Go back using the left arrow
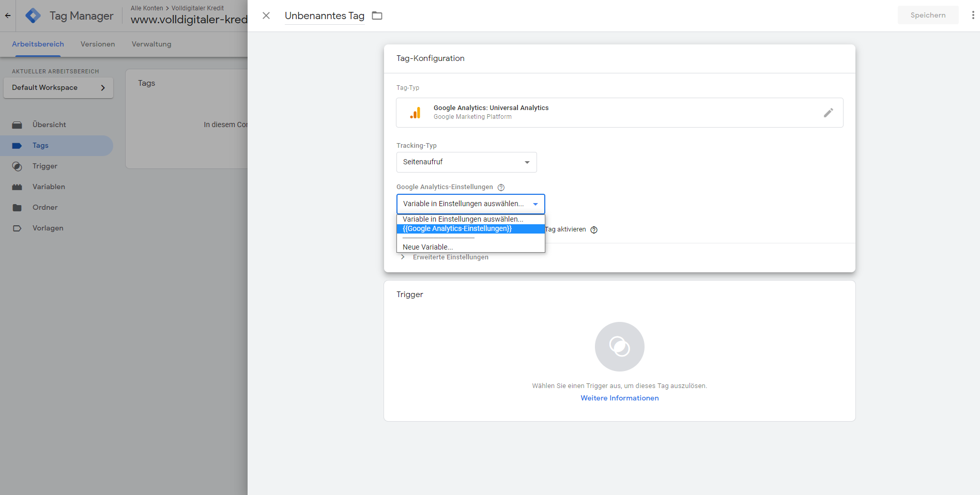 point(8,16)
